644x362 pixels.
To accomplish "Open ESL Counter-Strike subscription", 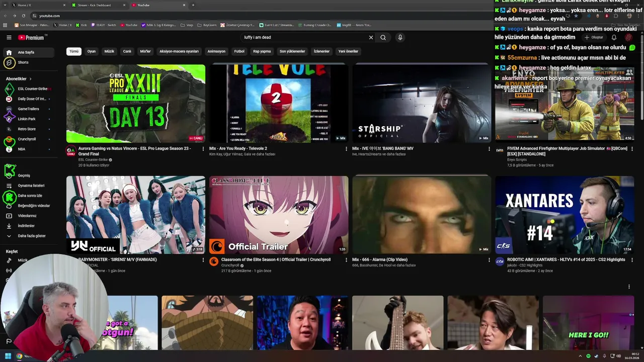I will tap(29, 89).
